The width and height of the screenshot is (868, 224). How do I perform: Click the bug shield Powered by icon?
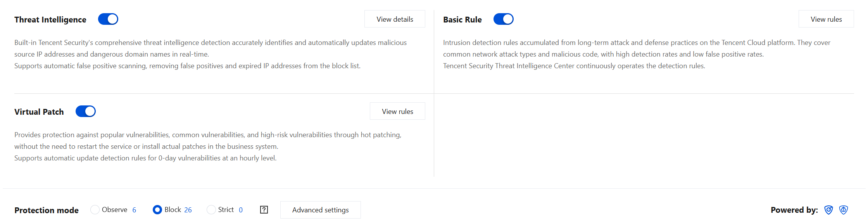click(843, 210)
